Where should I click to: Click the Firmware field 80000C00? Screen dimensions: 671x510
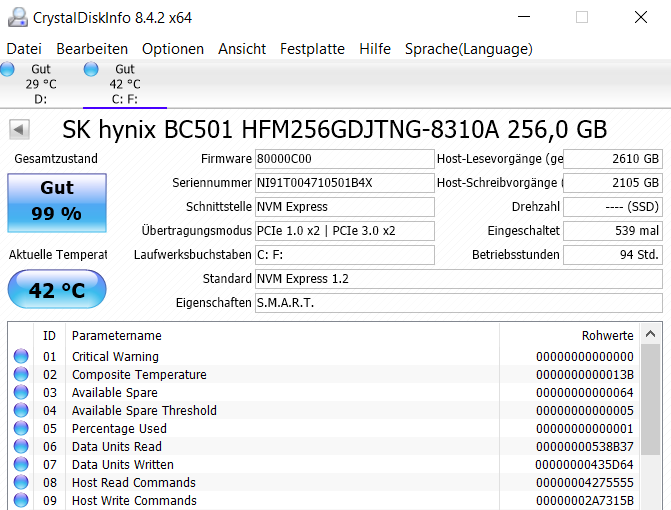point(344,159)
